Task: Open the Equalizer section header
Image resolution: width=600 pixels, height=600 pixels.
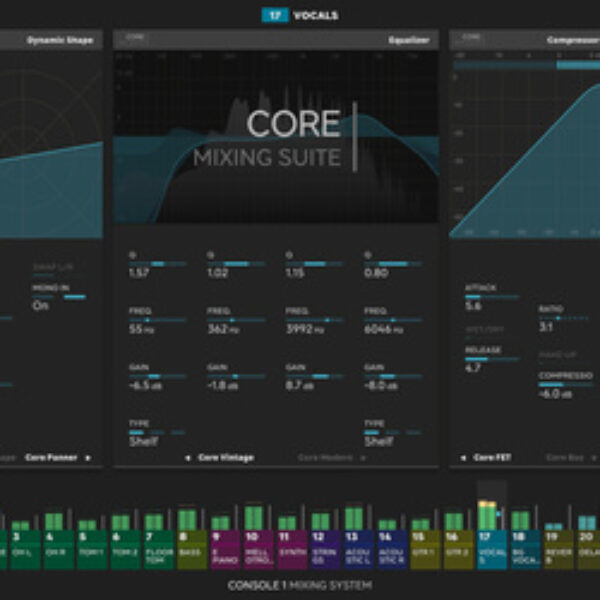Action: pyautogui.click(x=276, y=40)
